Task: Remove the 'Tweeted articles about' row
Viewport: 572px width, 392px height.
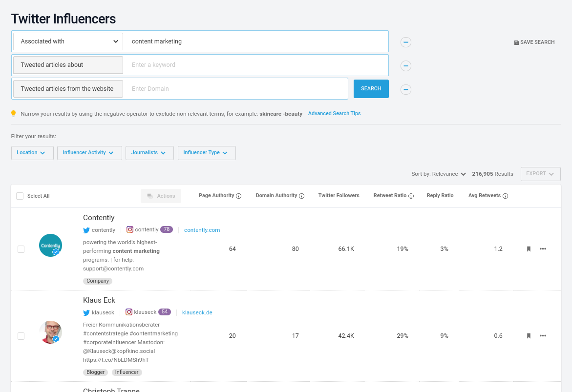Action: coord(405,66)
